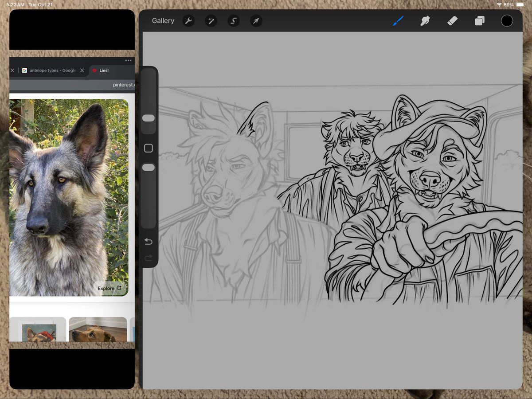Tap the Google favicon on antelope tab

pos(25,70)
